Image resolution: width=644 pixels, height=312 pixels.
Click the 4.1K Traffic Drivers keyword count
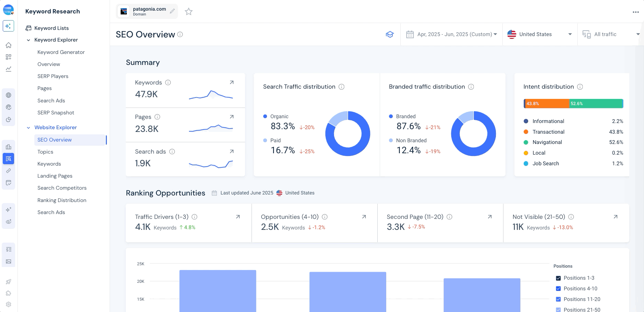[143, 227]
